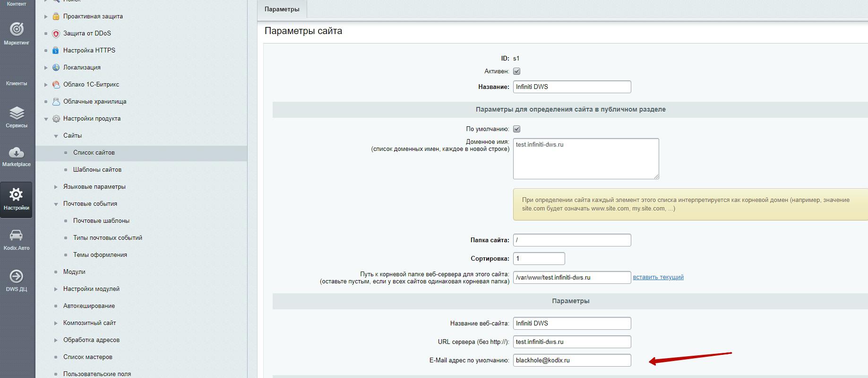Screen dimensions: 868x378
Task: Click the вставить текущий link
Action: click(658, 277)
